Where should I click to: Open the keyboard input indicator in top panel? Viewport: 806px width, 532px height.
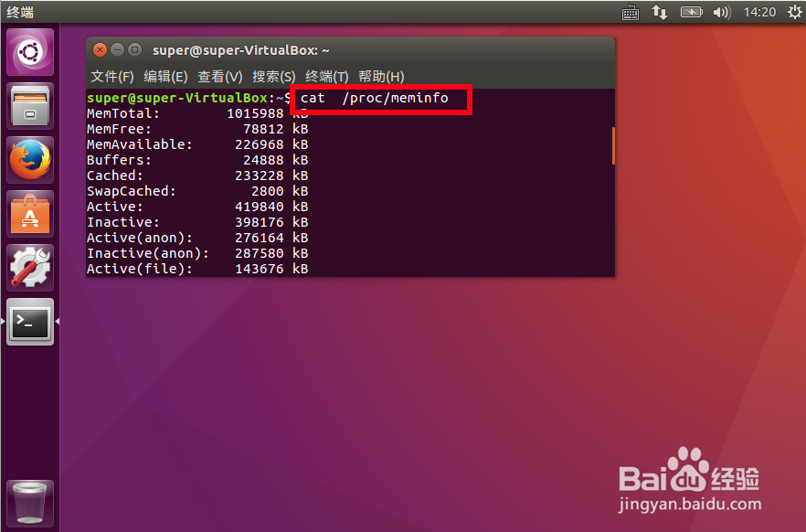[x=631, y=12]
